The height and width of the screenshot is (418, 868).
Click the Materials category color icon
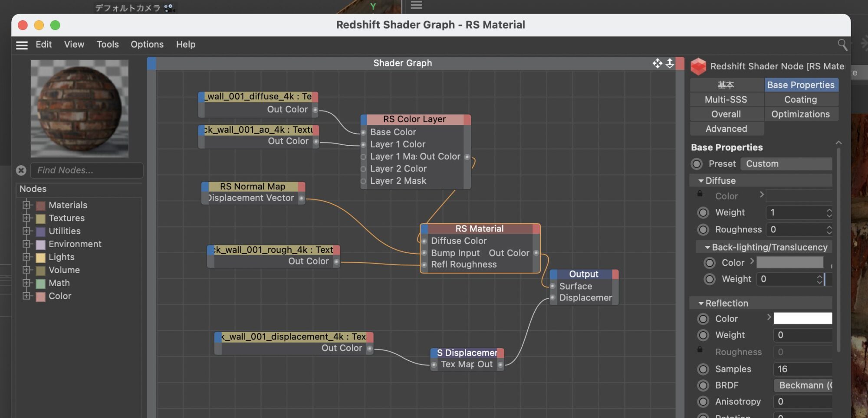(41, 206)
